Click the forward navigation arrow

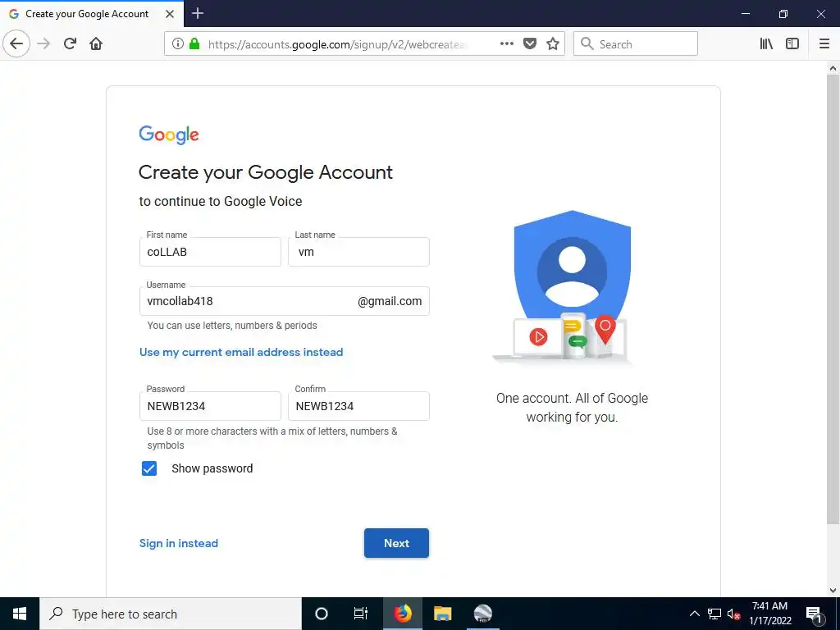point(44,44)
